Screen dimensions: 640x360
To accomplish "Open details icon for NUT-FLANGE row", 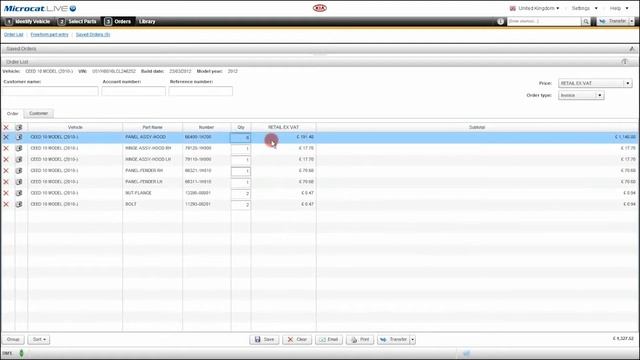I will pos(19,193).
